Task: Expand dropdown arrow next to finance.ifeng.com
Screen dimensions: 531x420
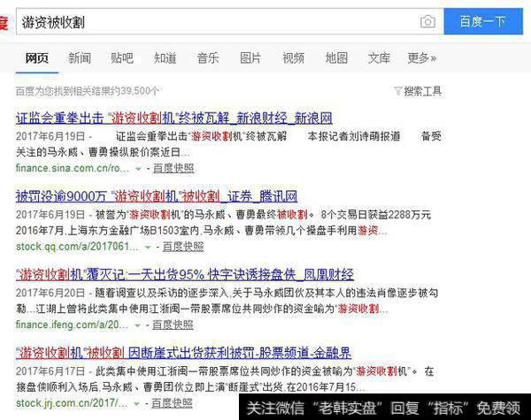Action: [x=137, y=325]
